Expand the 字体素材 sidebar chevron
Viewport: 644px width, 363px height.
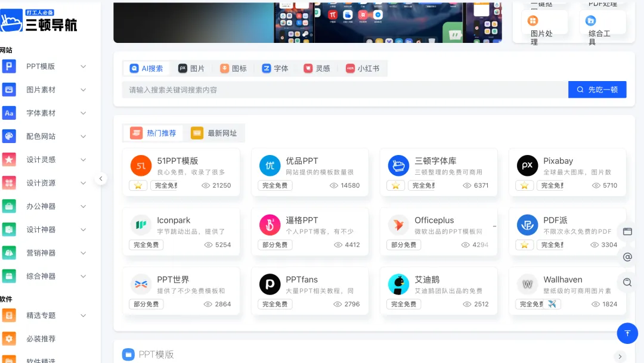(x=83, y=113)
